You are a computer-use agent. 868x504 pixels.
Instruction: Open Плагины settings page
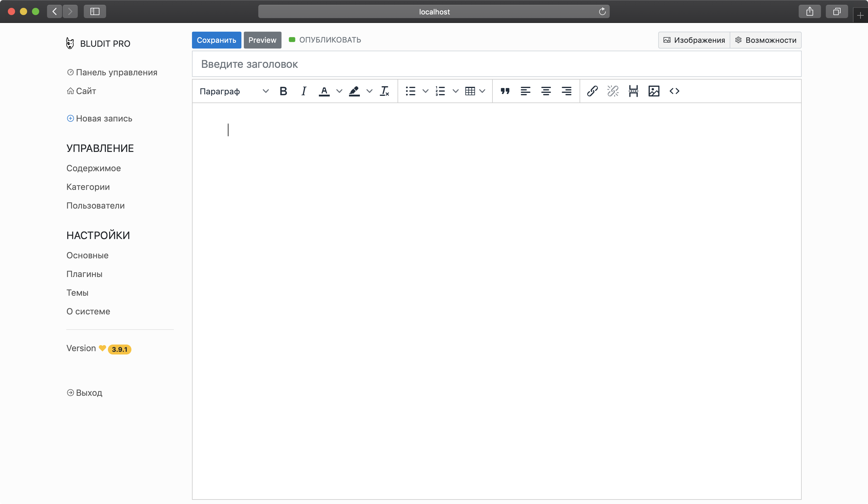point(84,274)
